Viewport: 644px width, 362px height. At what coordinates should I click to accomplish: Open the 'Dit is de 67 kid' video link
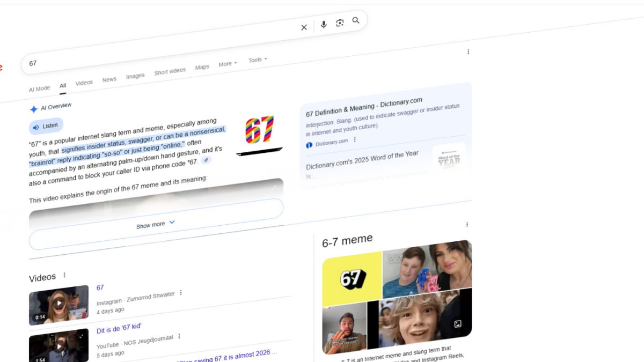(119, 328)
